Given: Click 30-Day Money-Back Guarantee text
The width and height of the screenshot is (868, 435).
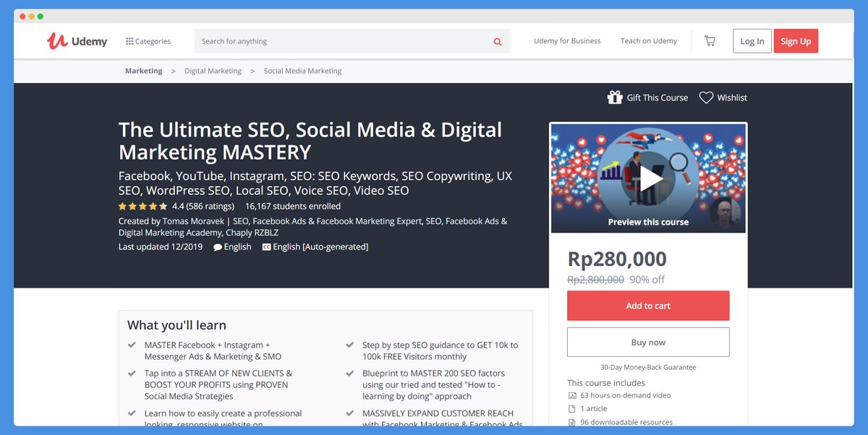Looking at the screenshot, I should point(648,367).
